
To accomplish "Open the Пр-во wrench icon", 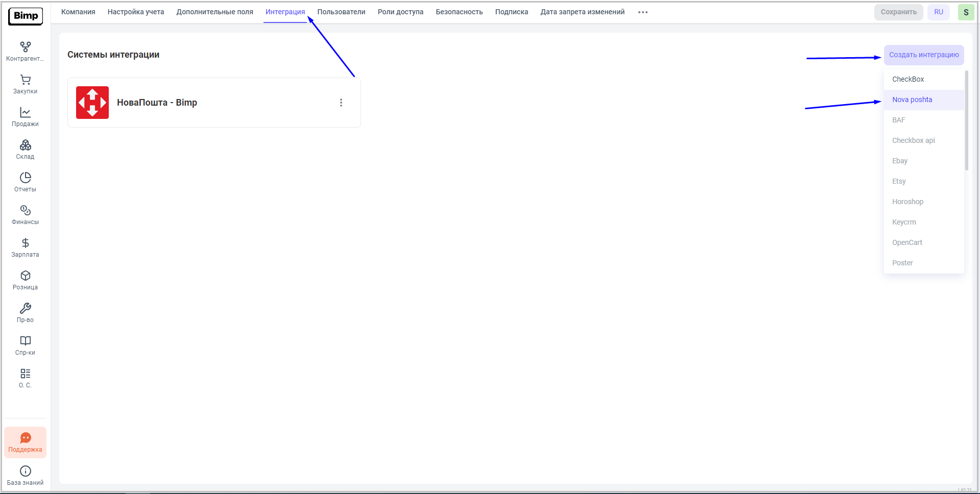I will click(25, 308).
